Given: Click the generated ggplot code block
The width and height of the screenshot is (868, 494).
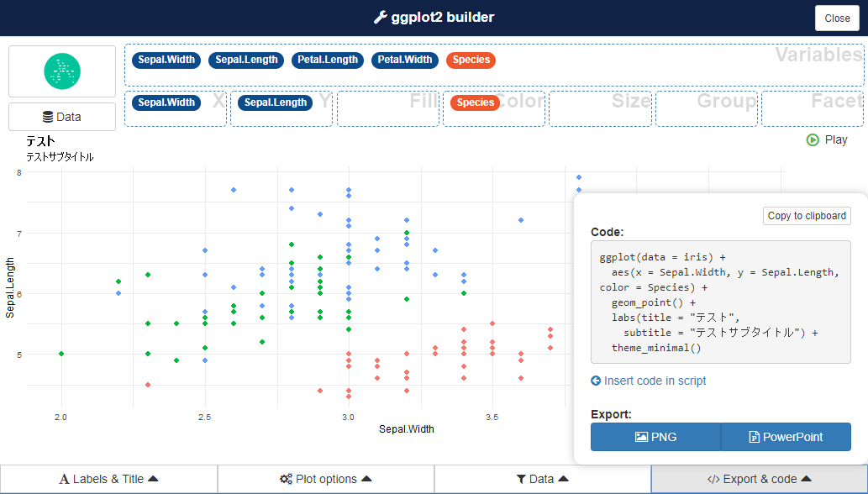Looking at the screenshot, I should 721,302.
